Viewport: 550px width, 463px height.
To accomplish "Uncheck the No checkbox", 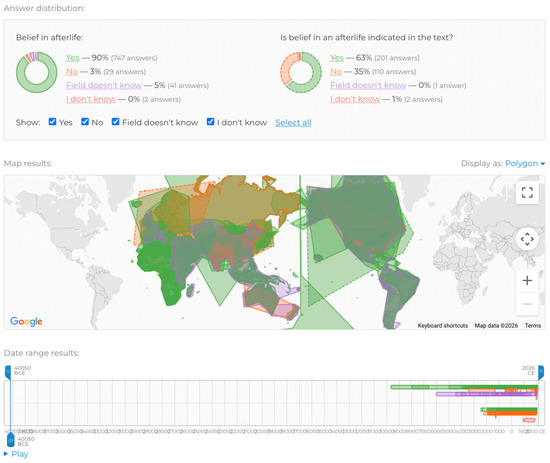I will tap(85, 122).
